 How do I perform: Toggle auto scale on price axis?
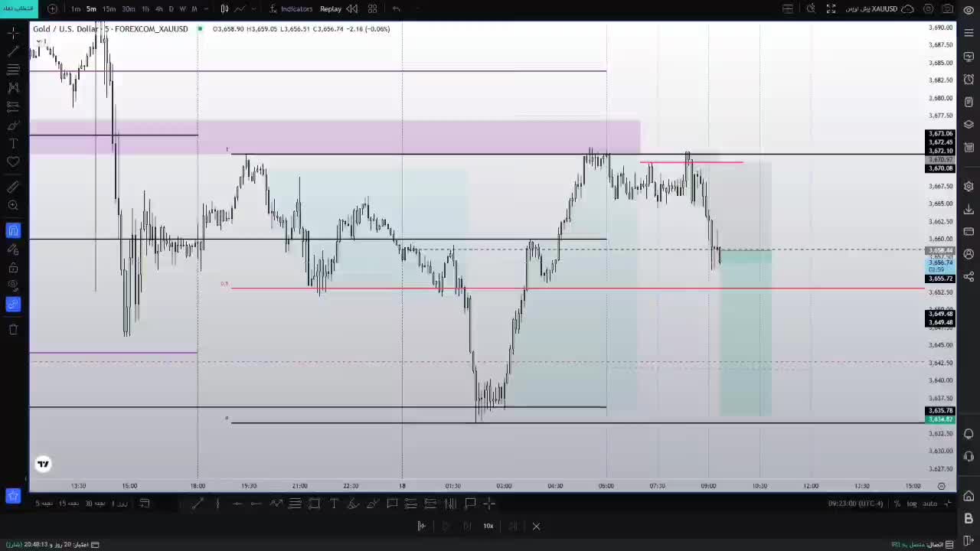click(929, 504)
